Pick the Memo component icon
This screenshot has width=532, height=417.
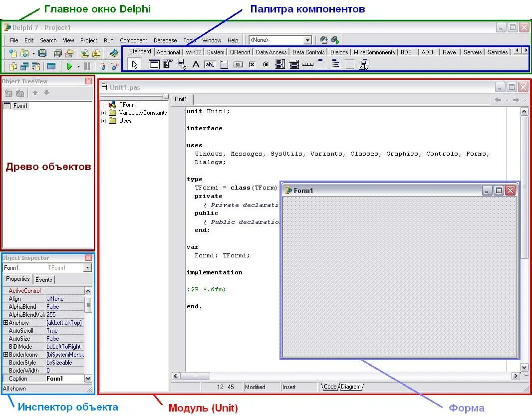224,64
